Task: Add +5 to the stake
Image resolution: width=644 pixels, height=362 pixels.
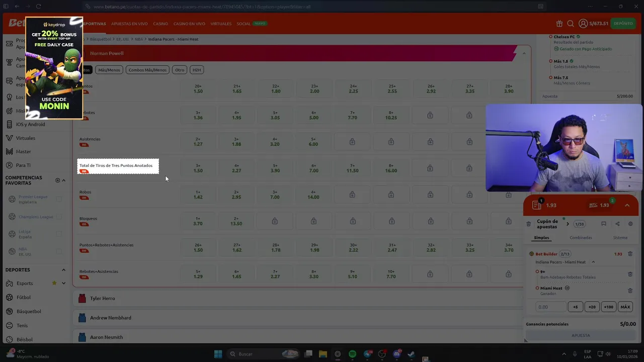Action: click(576, 307)
